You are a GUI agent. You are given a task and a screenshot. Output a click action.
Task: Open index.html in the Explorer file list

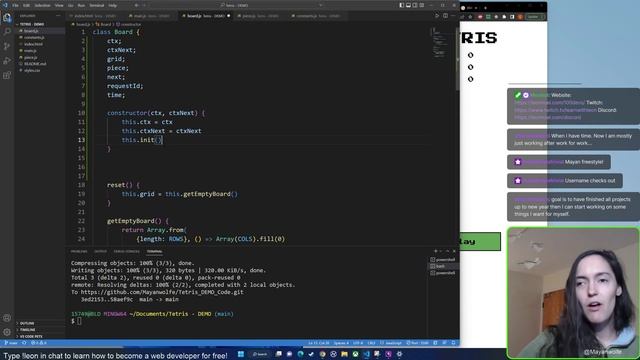point(40,44)
